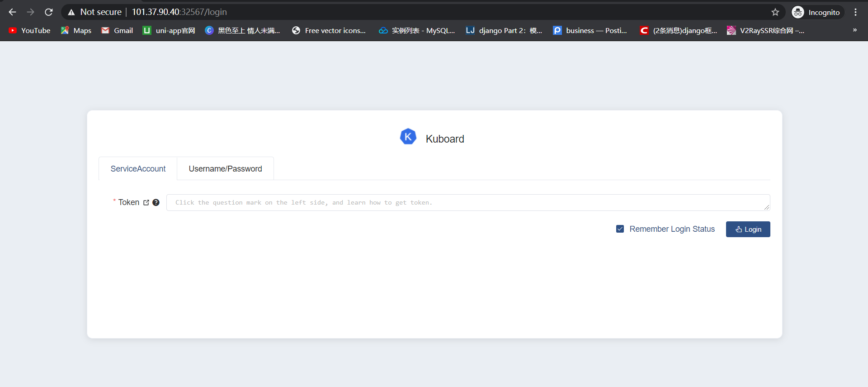Click the Not secure warning icon
Image resolution: width=868 pixels, height=387 pixels.
(71, 12)
